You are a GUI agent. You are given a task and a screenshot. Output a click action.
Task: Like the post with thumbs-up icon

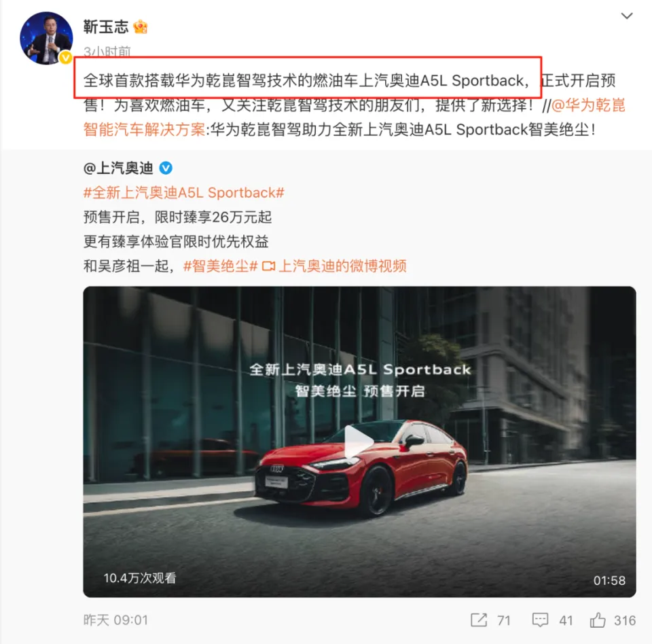click(598, 620)
